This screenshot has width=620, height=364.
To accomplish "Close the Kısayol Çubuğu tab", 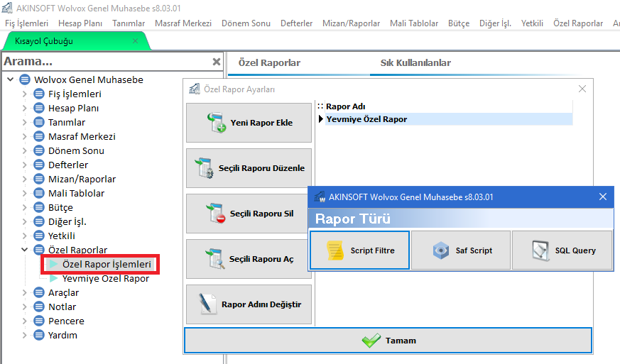I will (135, 41).
